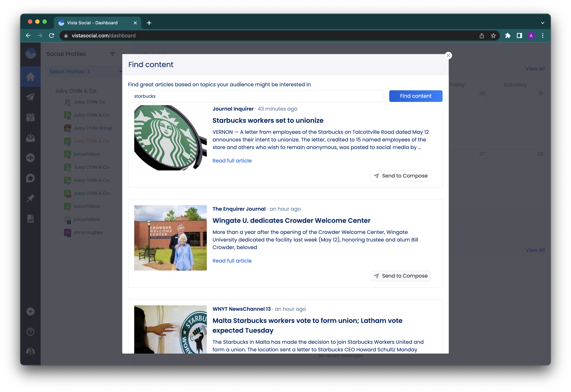571x392 pixels.
Task: Click the blue Find content button
Action: 416,96
